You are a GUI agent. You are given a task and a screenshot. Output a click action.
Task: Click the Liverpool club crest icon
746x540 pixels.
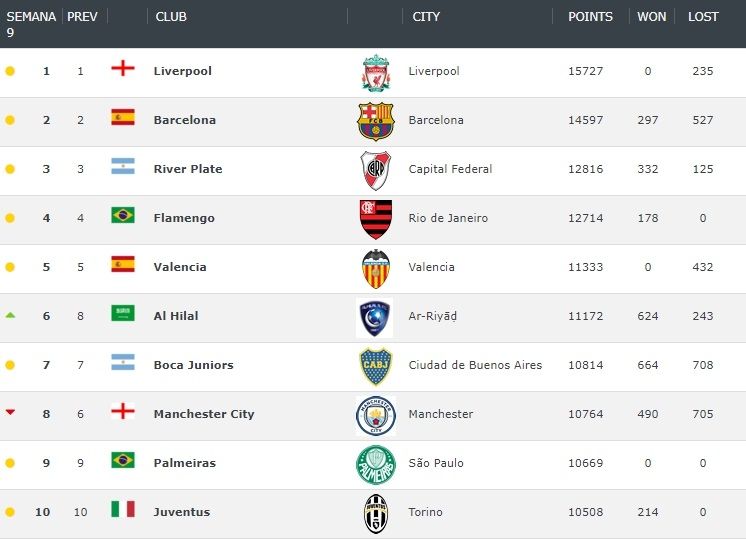375,72
